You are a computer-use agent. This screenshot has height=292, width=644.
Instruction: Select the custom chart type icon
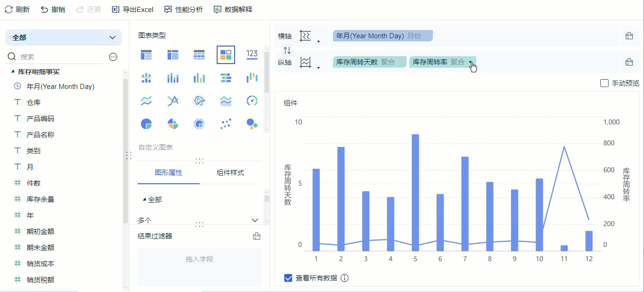[226, 55]
